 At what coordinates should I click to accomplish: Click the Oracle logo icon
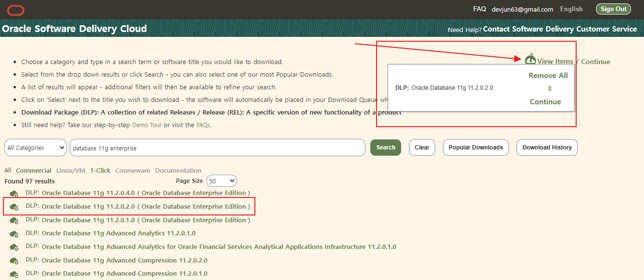tap(16, 10)
